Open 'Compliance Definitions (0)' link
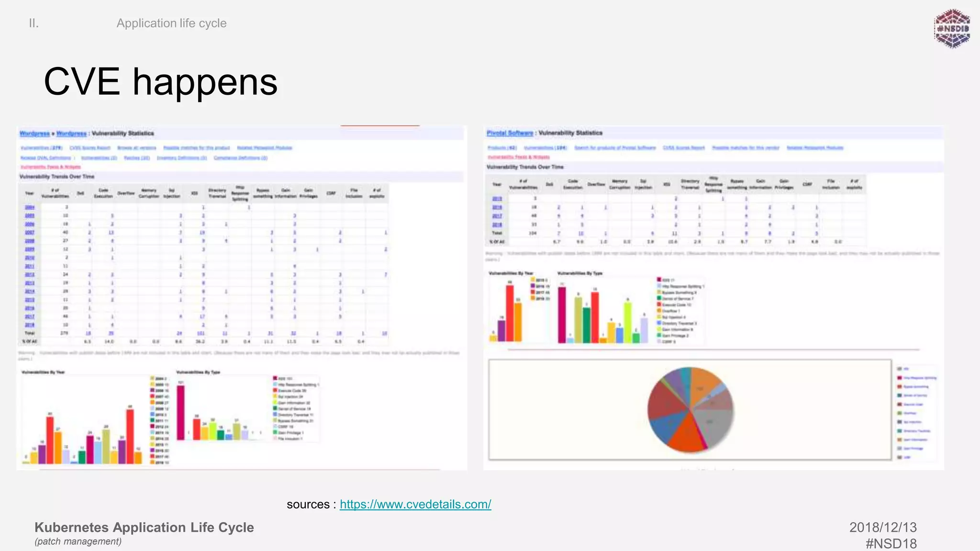The height and width of the screenshot is (551, 980). 241,158
